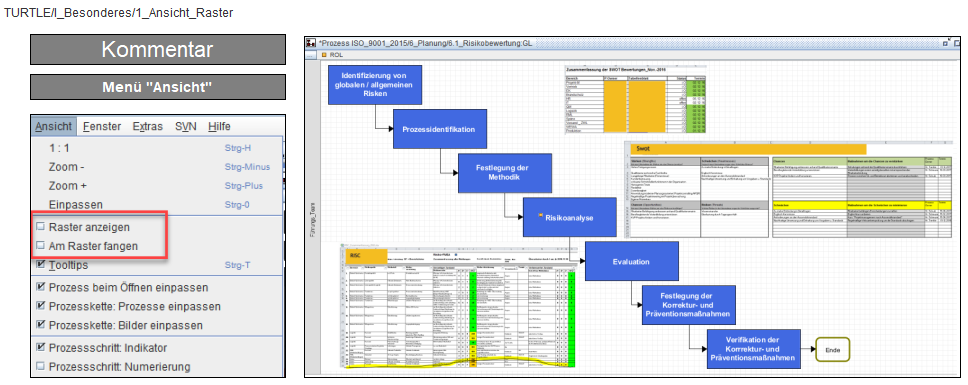This screenshot has height=385, width=968.
Task: Enable Prozessschritt: Numerierung
Action: (41, 366)
